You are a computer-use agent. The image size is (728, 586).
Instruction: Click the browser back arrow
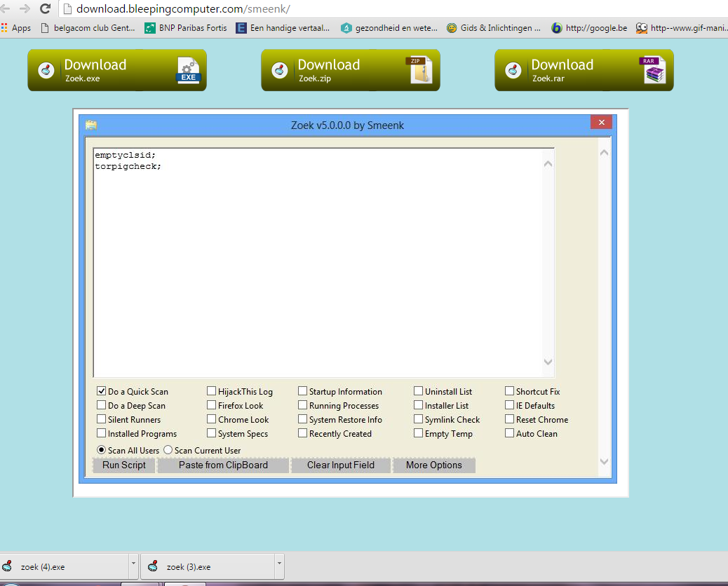[5, 8]
